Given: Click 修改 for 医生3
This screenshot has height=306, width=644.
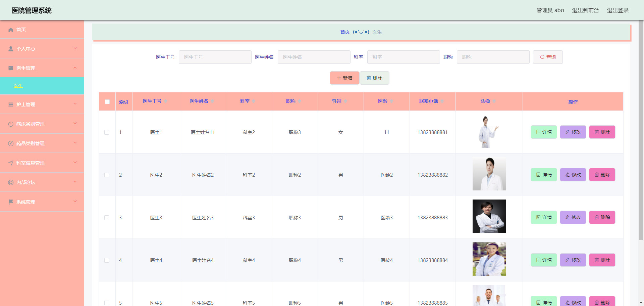Looking at the screenshot, I should [573, 217].
